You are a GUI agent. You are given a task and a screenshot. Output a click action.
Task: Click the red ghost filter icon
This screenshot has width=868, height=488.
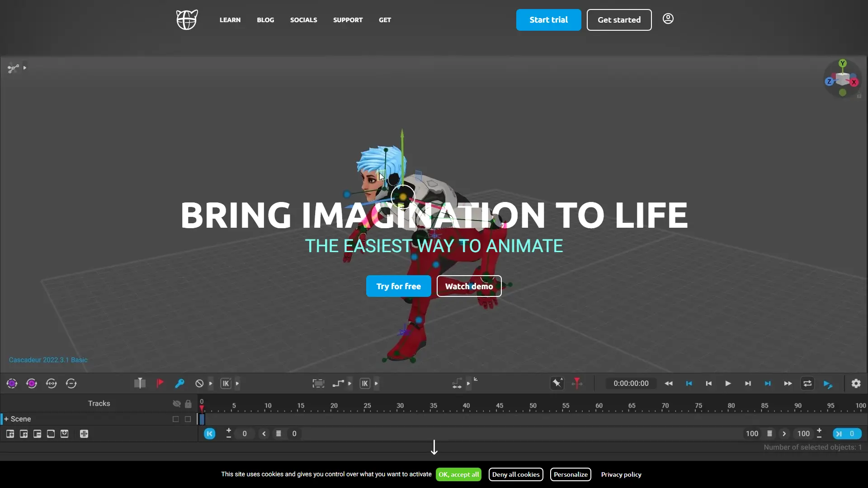(577, 384)
